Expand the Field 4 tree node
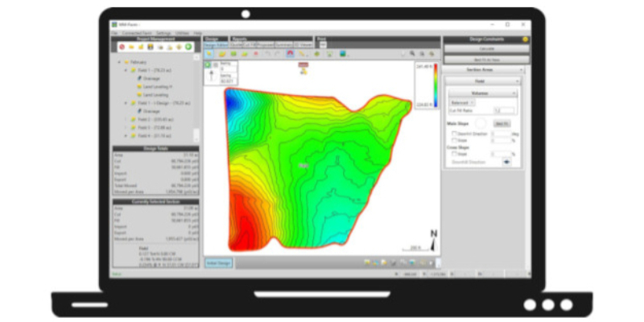Image resolution: width=644 pixels, height=322 pixels. [x=126, y=135]
